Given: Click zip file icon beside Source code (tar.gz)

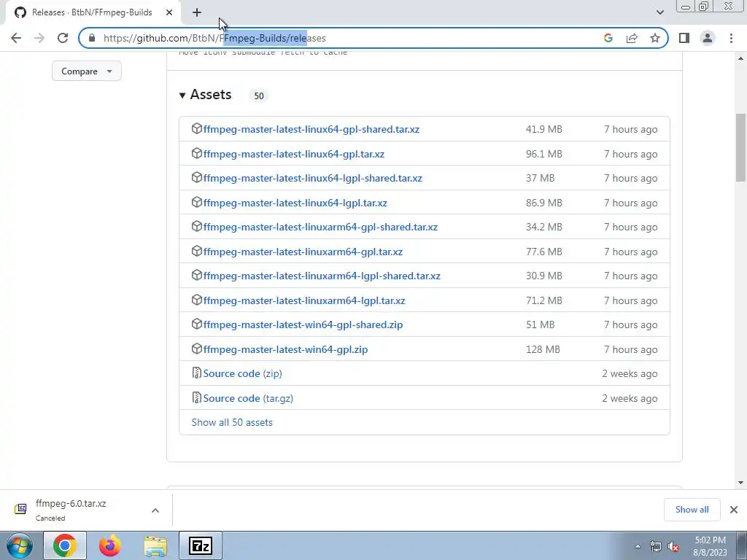Looking at the screenshot, I should [197, 397].
